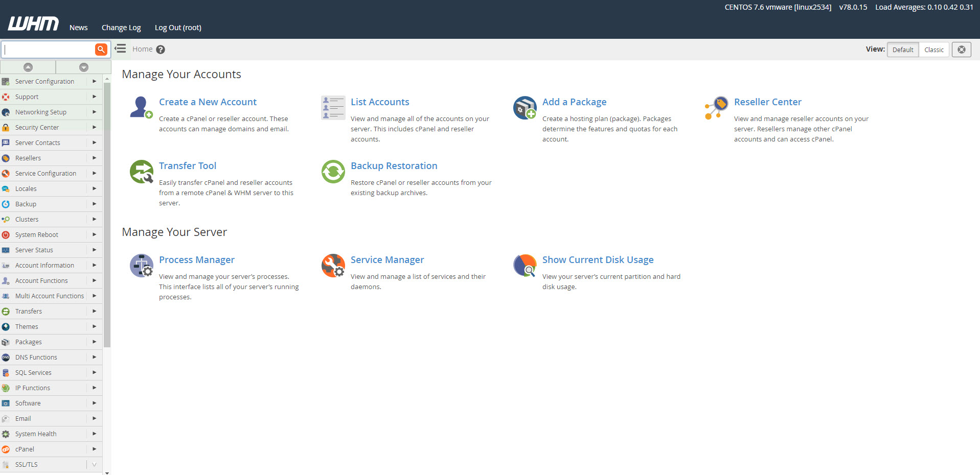This screenshot has height=475, width=980.
Task: Click the Themes sidebar icon
Action: [x=6, y=326]
